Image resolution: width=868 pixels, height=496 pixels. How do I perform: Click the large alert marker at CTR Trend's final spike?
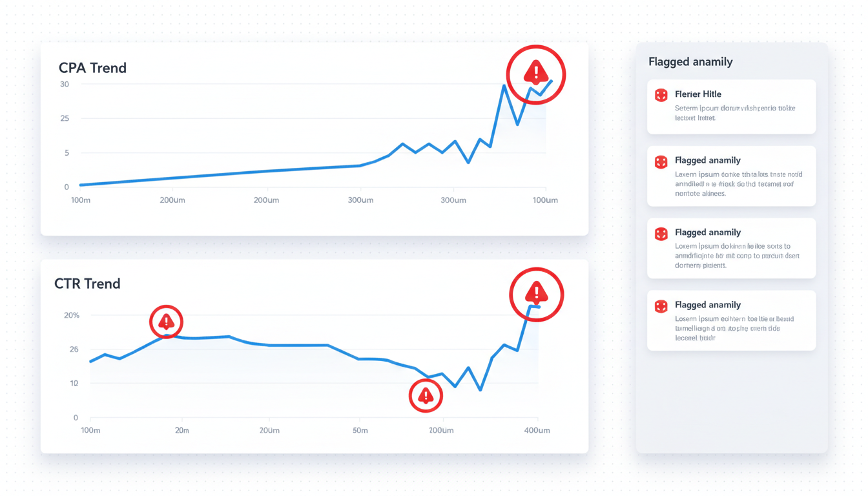click(536, 294)
